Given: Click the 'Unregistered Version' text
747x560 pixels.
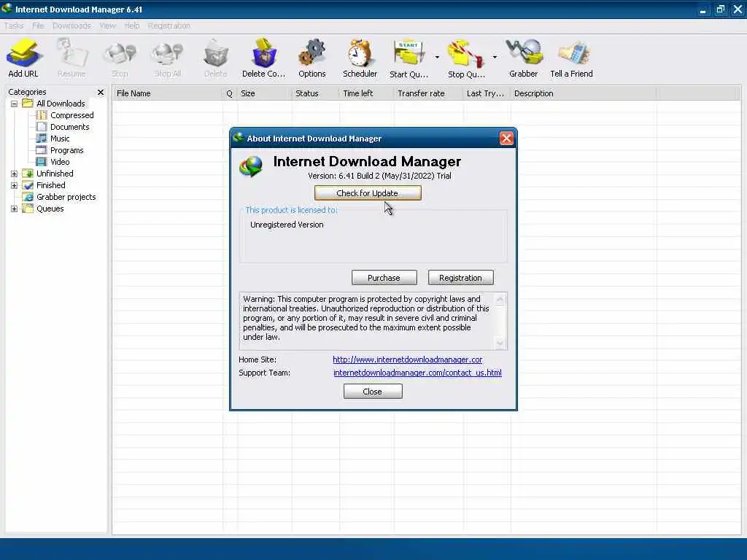Looking at the screenshot, I should pyautogui.click(x=287, y=225).
